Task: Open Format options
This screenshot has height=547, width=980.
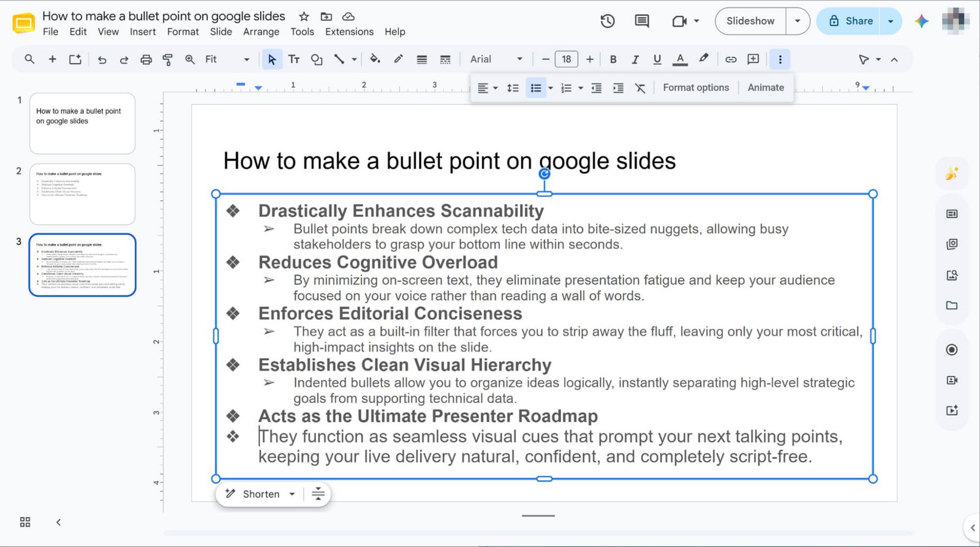Action: 696,88
